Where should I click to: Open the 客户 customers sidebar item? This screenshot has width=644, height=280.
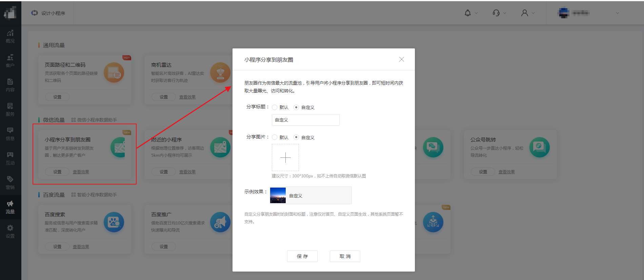click(10, 61)
